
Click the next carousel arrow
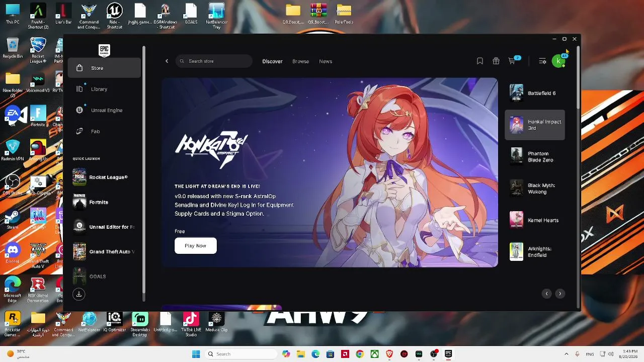(560, 294)
